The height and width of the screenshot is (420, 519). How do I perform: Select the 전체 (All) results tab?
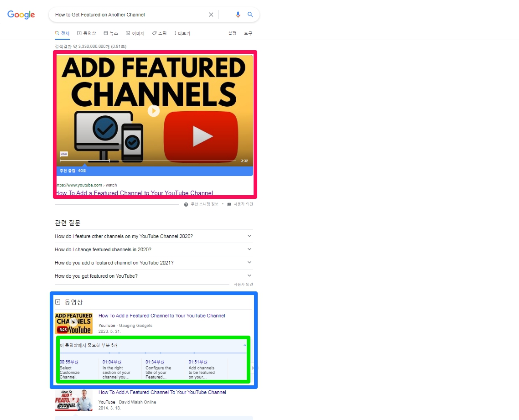(62, 33)
